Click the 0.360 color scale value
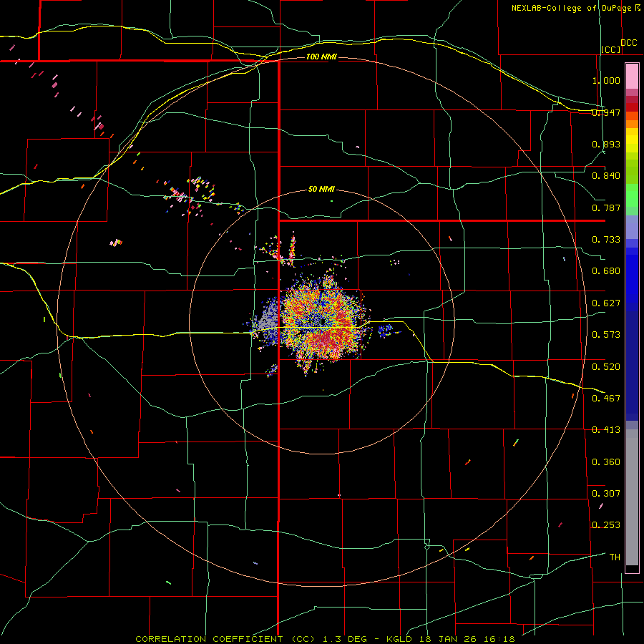This screenshot has width=644, height=644. point(606,462)
